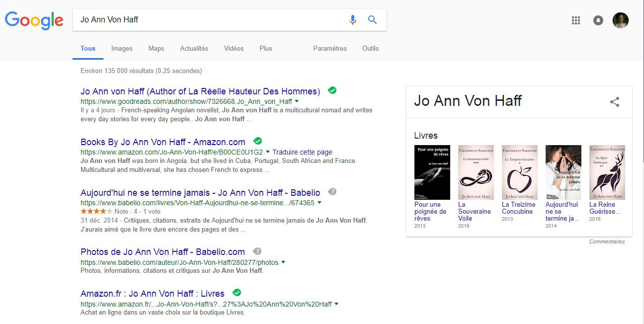644x324 pixels.
Task: Open the account profile picture
Action: pos(621,20)
